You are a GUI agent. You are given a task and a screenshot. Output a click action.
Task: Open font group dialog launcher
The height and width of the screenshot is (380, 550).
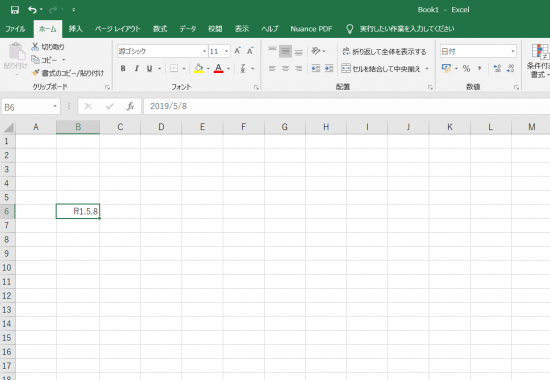click(256, 87)
